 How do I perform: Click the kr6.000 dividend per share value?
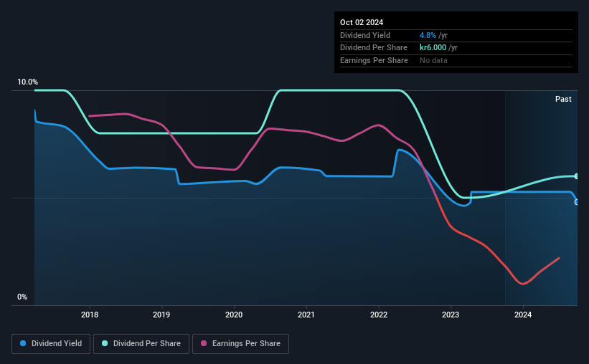pyautogui.click(x=433, y=48)
